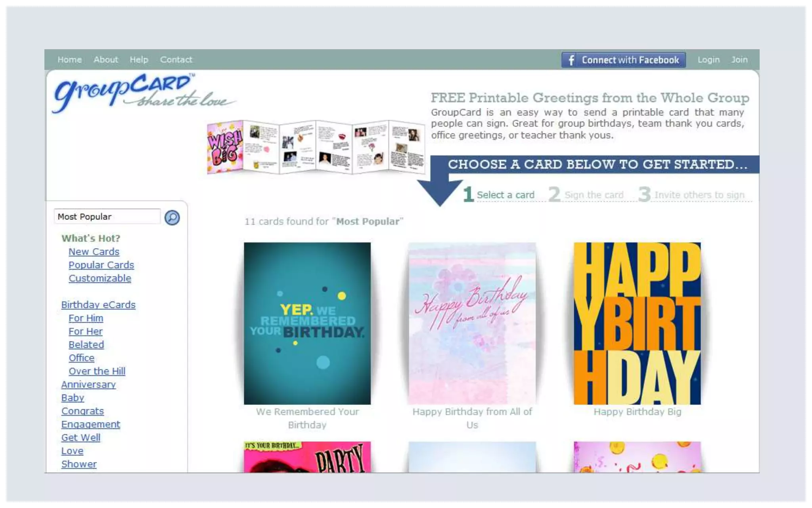Click the Login link

[x=709, y=60]
